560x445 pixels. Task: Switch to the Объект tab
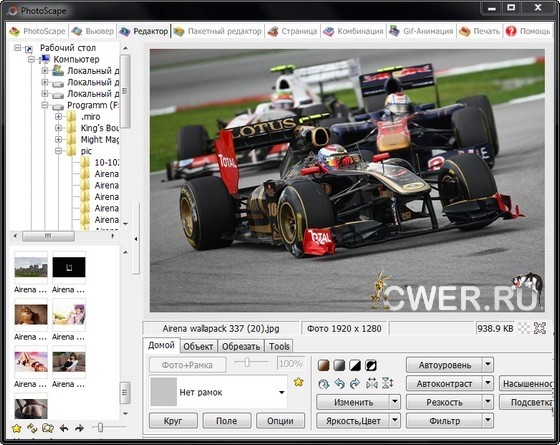pyautogui.click(x=198, y=346)
